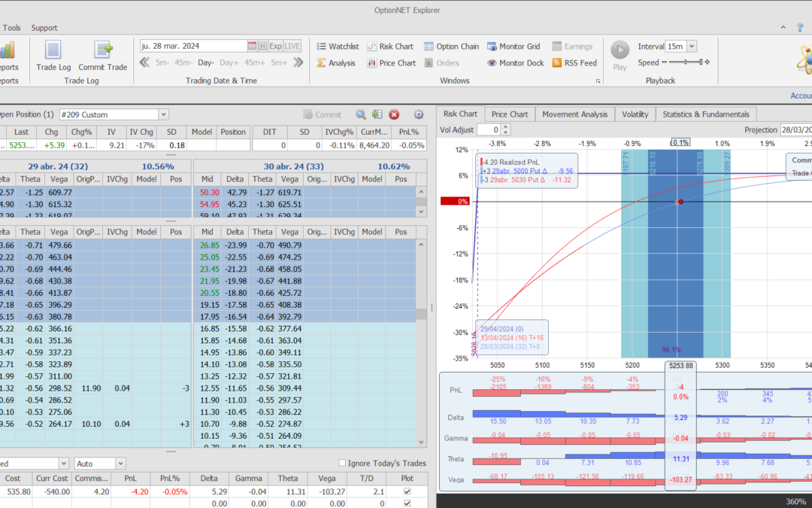Click the position settings gear icon

coord(419,114)
